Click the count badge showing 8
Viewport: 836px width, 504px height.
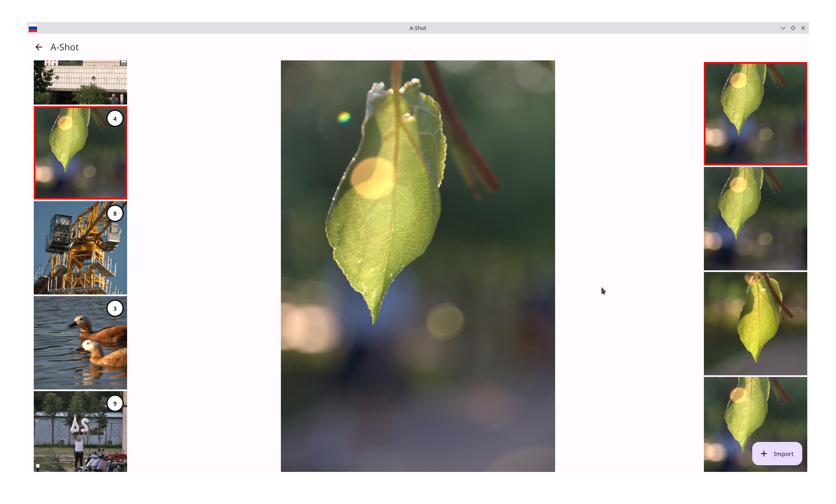(115, 214)
